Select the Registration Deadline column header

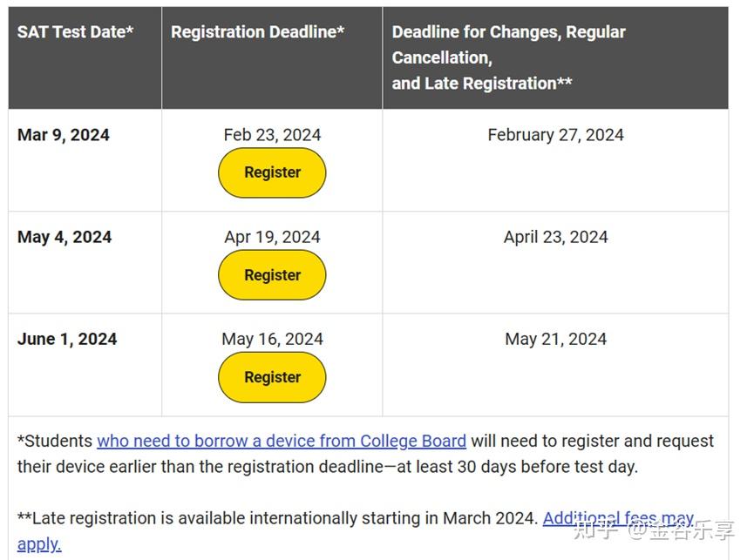[x=258, y=31]
